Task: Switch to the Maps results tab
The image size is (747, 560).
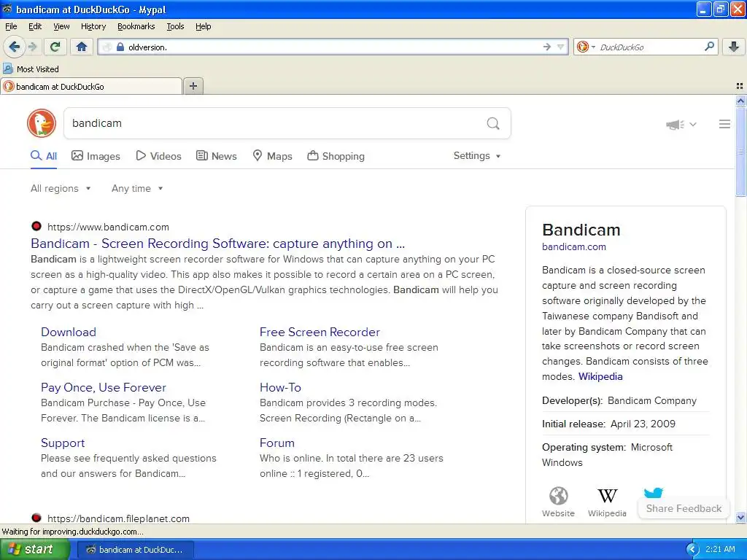Action: (272, 156)
